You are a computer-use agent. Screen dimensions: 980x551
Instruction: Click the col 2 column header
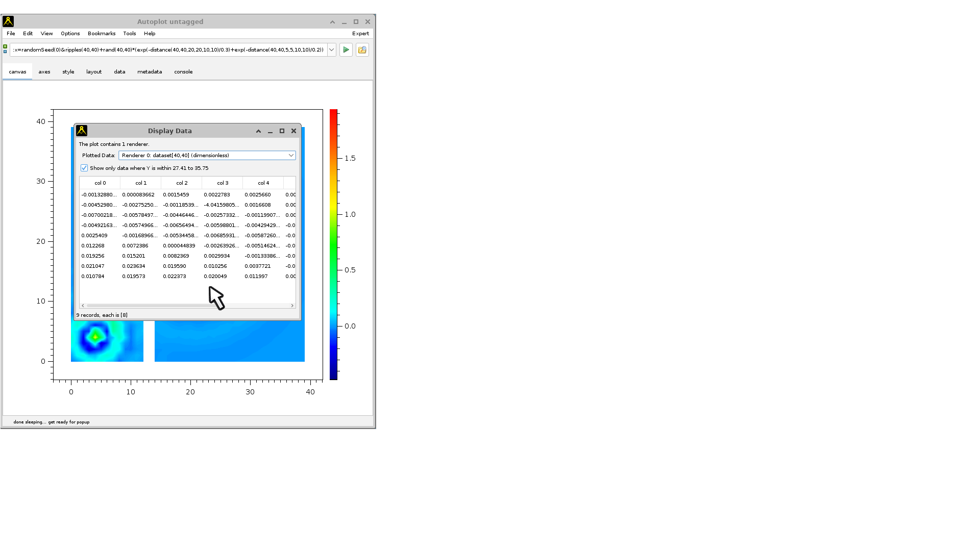pyautogui.click(x=182, y=183)
